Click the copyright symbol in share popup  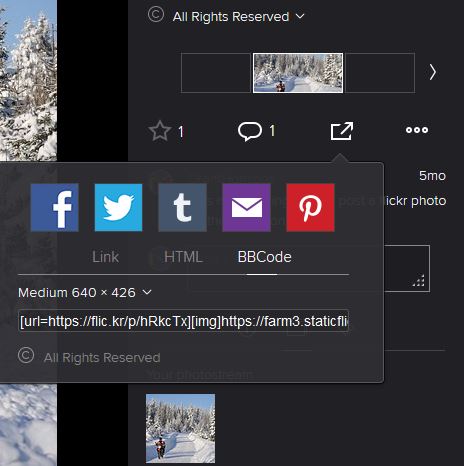pyautogui.click(x=26, y=355)
